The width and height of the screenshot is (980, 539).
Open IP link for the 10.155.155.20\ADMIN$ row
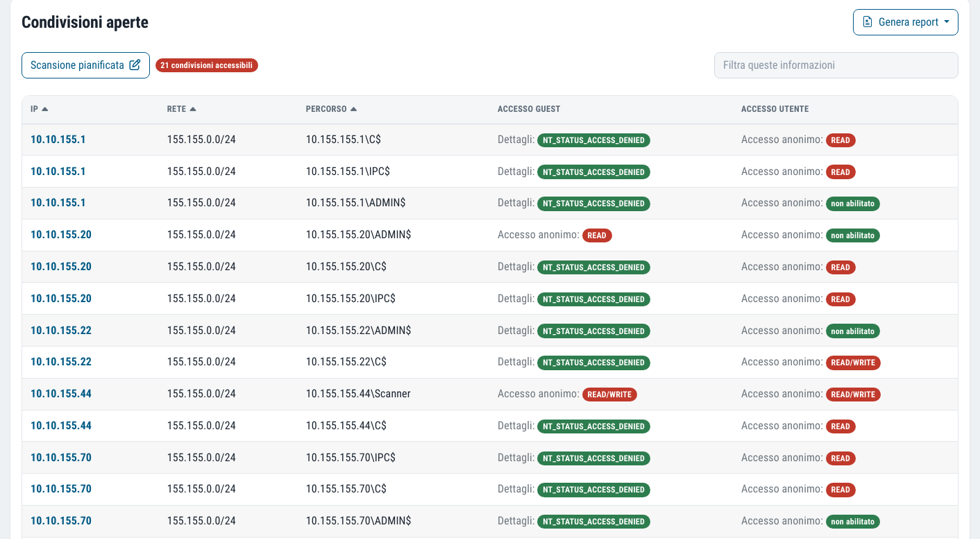click(61, 235)
